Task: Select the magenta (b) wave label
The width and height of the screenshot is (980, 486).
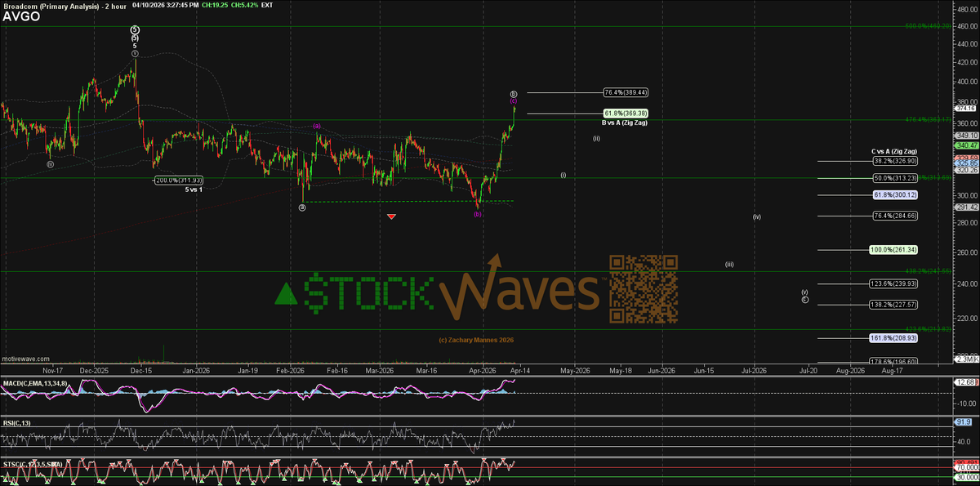Action: [478, 214]
